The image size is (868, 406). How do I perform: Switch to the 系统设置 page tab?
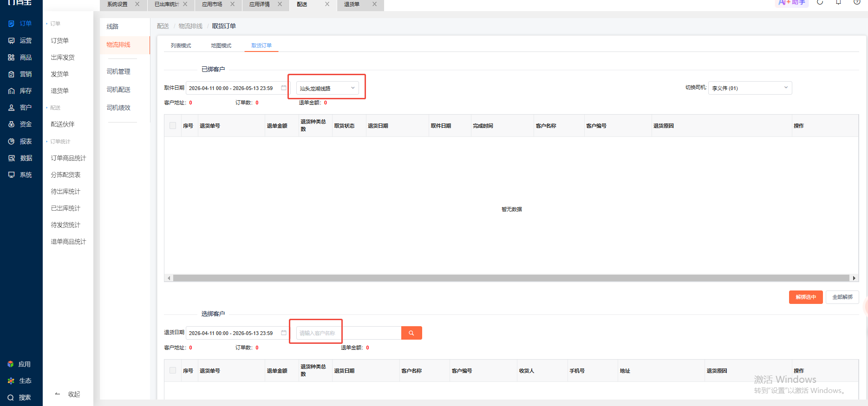pos(117,4)
